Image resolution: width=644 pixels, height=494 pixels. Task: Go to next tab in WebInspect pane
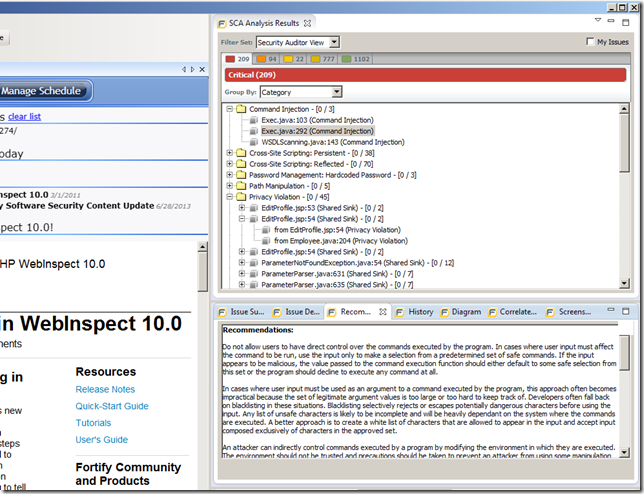[x=193, y=69]
